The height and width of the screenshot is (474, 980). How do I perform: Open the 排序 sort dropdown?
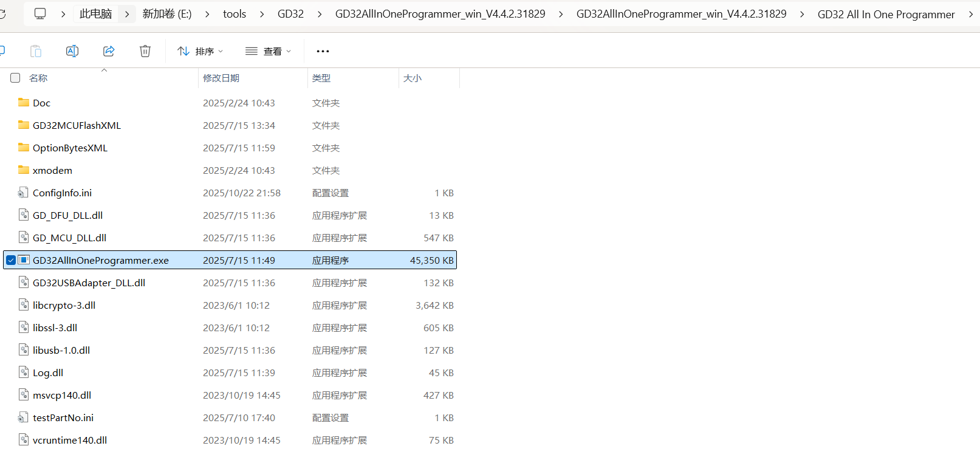coord(200,51)
